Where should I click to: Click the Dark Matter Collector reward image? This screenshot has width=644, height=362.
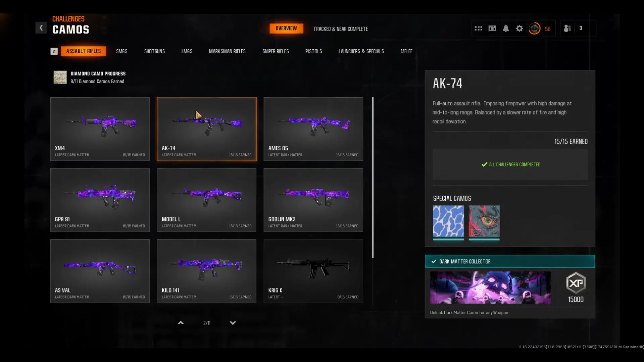click(491, 288)
